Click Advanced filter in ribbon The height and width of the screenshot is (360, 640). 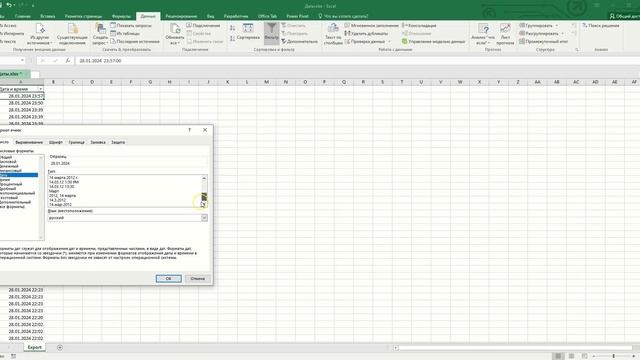pos(299,41)
